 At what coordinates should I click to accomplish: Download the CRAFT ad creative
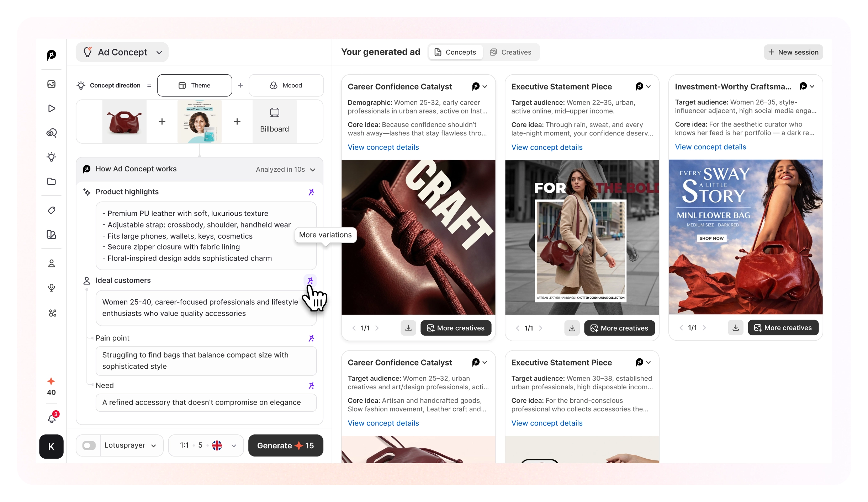408,328
